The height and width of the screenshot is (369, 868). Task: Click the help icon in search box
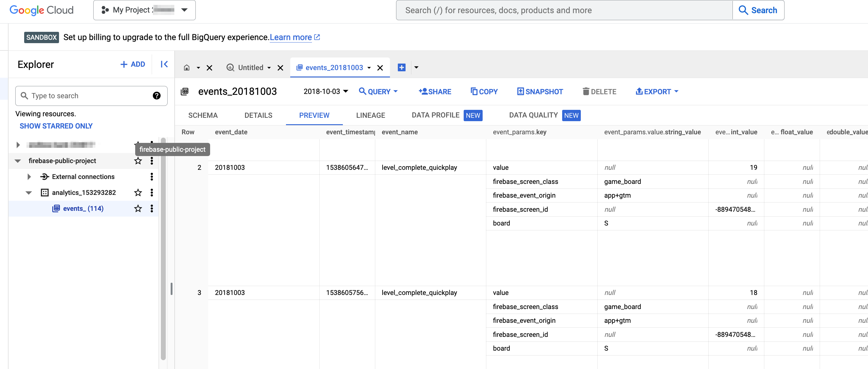tap(156, 96)
